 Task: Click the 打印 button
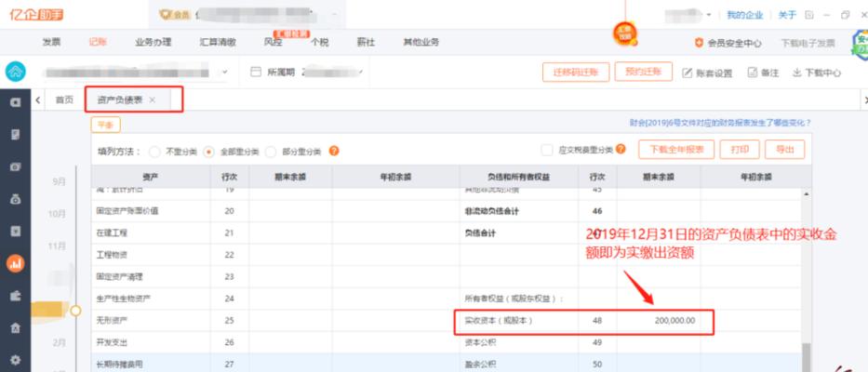pos(740,150)
